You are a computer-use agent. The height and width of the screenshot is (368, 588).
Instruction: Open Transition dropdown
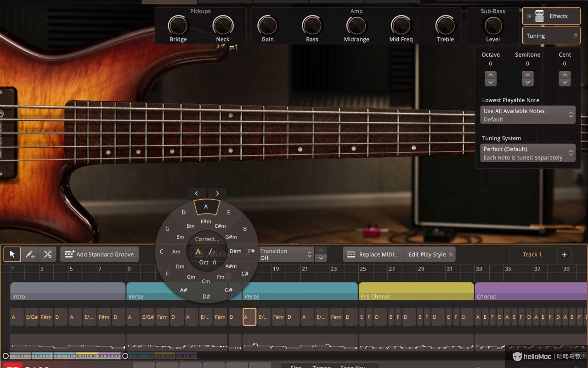click(x=286, y=254)
